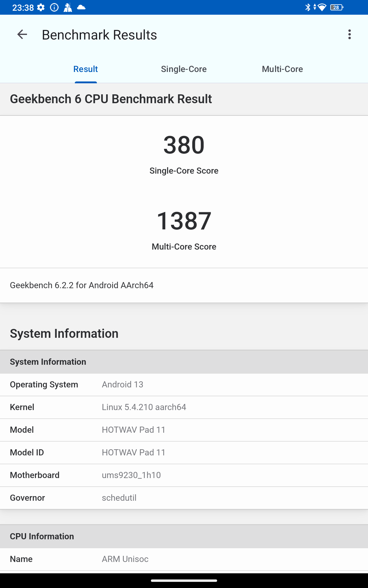The height and width of the screenshot is (588, 368).
Task: Tap the cloud icon in status bar
Action: [x=81, y=7]
